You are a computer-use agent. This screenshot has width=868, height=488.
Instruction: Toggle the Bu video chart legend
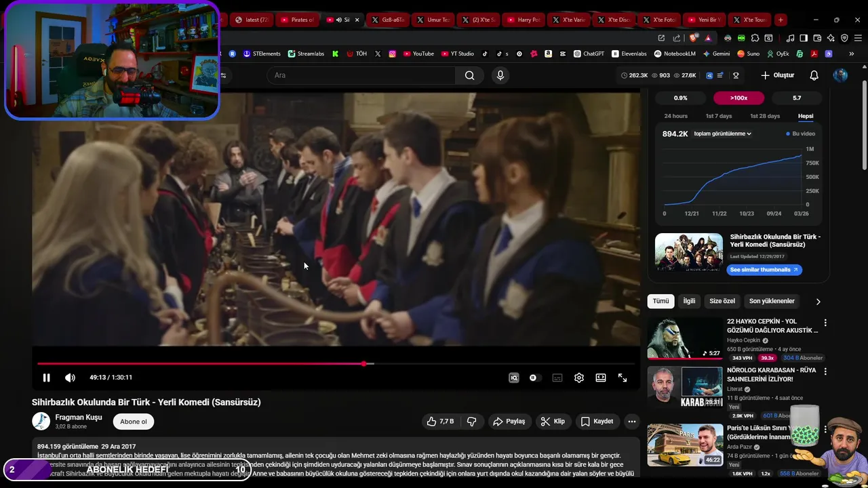[801, 134]
